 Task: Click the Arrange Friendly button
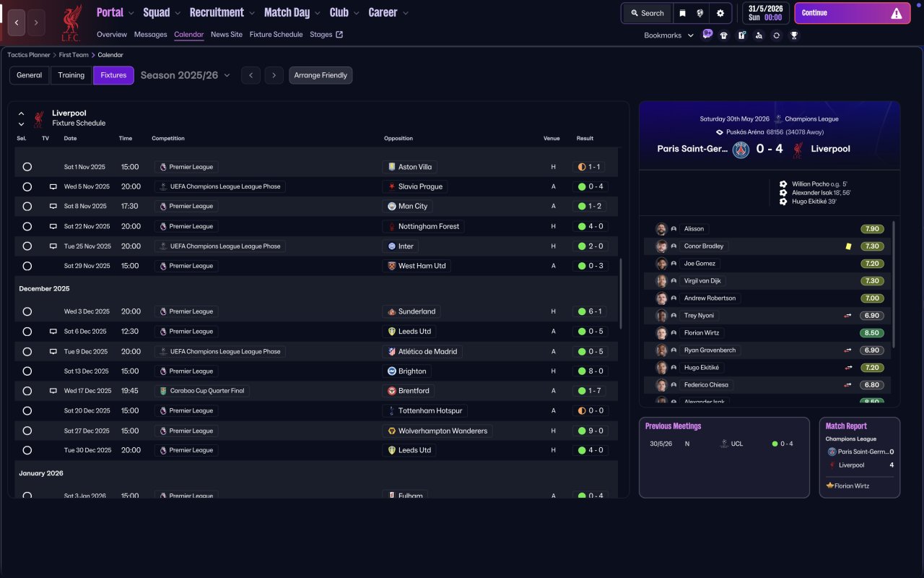(x=321, y=75)
